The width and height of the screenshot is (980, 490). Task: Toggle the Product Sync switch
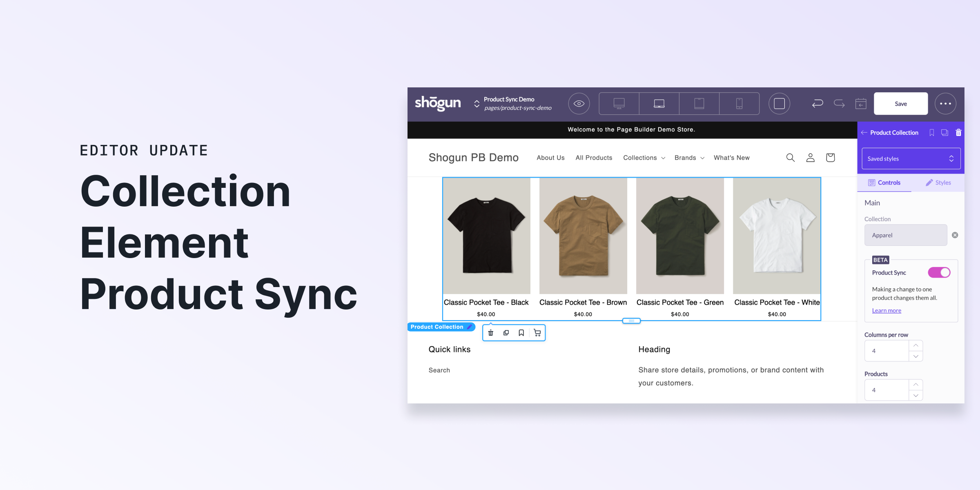point(939,272)
